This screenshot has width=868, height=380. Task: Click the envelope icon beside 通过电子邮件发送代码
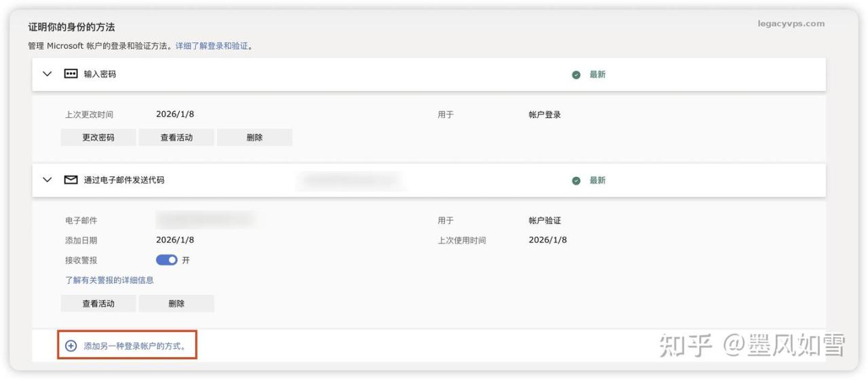point(71,180)
